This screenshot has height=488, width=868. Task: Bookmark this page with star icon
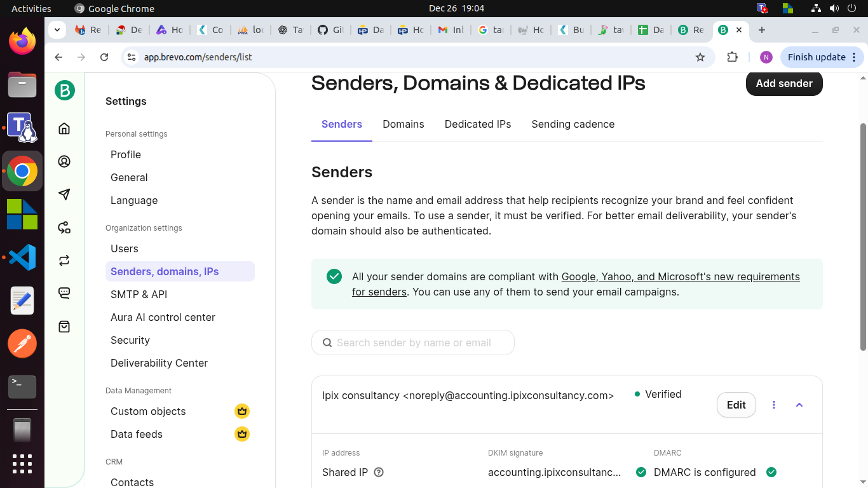(700, 57)
